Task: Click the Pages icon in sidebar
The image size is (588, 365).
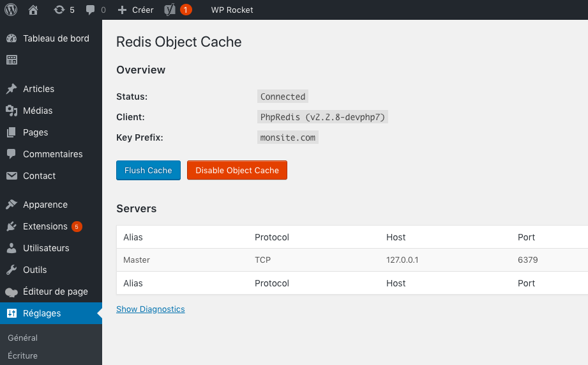Action: 11,132
